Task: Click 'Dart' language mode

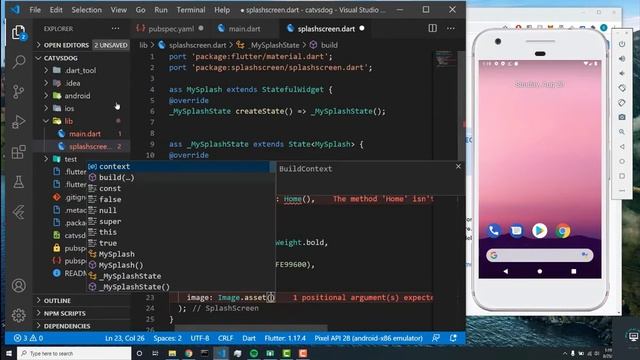Action: coord(249,338)
